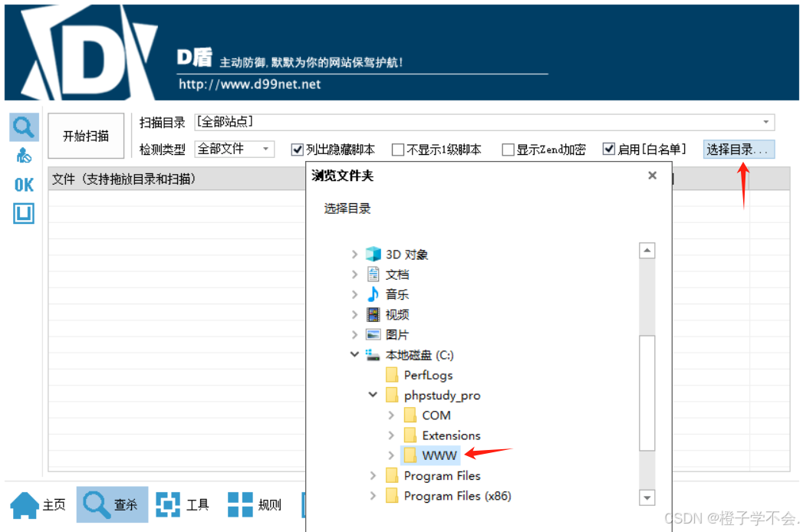This screenshot has width=803, height=532.
Task: Click the 文件（支持拖放目录和扫描）column header
Action: (x=176, y=179)
